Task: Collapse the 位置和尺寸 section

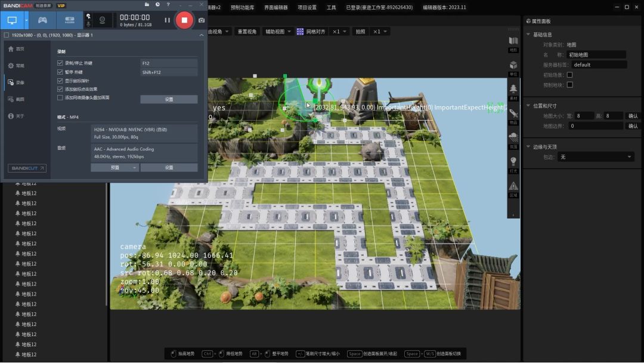Action: (x=528, y=106)
